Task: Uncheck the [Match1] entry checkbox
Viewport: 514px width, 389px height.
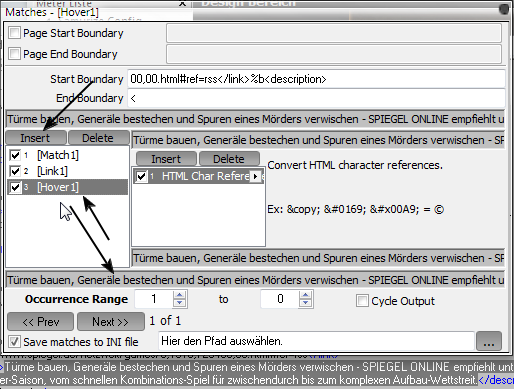Action: click(15, 155)
